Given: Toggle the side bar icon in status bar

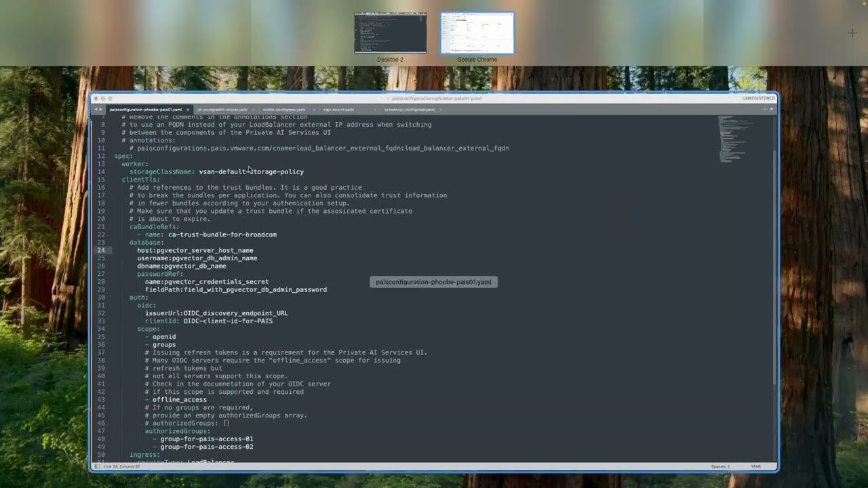Looking at the screenshot, I should pos(97,466).
